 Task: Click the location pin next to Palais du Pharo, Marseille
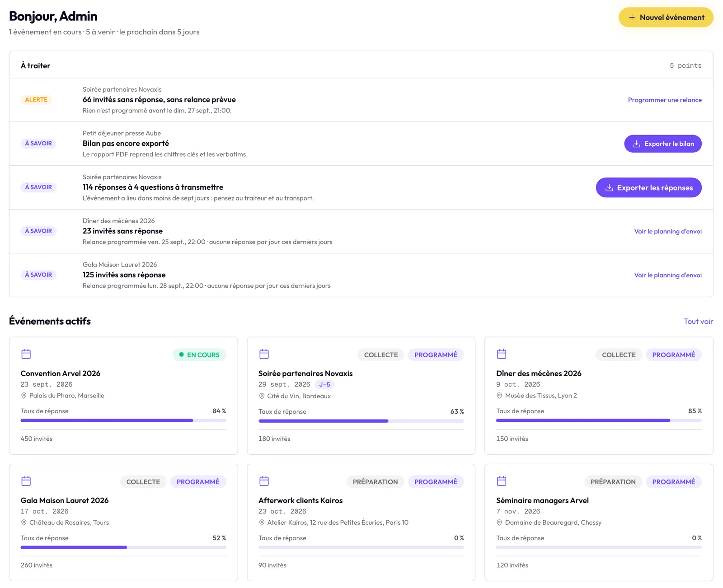pos(24,396)
